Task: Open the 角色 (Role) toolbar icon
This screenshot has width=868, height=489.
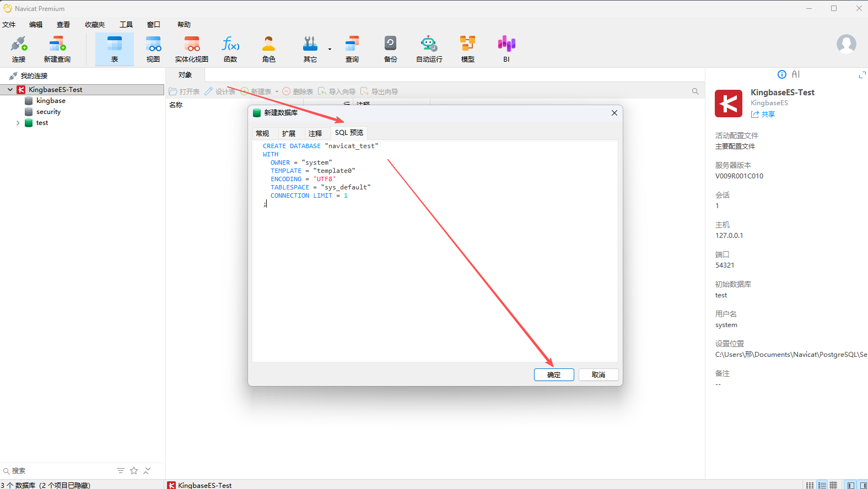Action: (269, 49)
